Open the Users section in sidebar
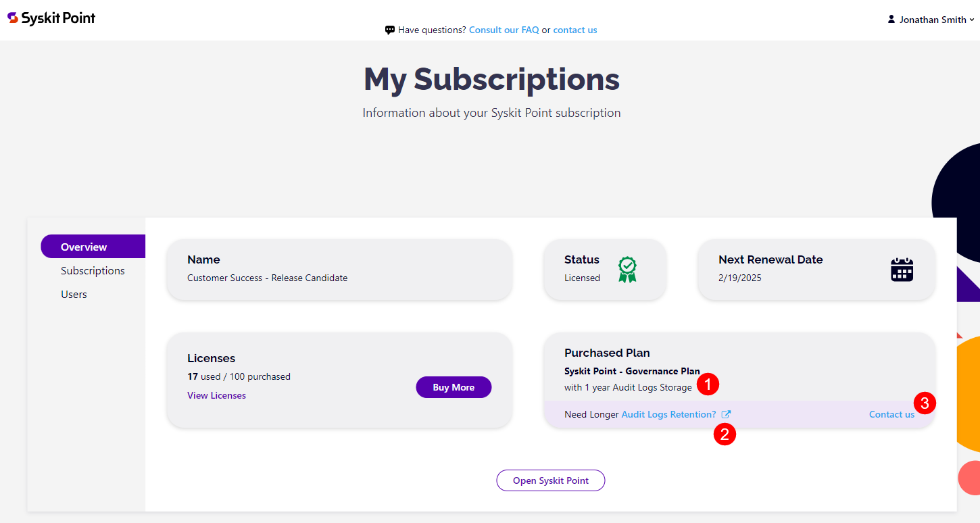The height and width of the screenshot is (523, 980). click(x=74, y=294)
